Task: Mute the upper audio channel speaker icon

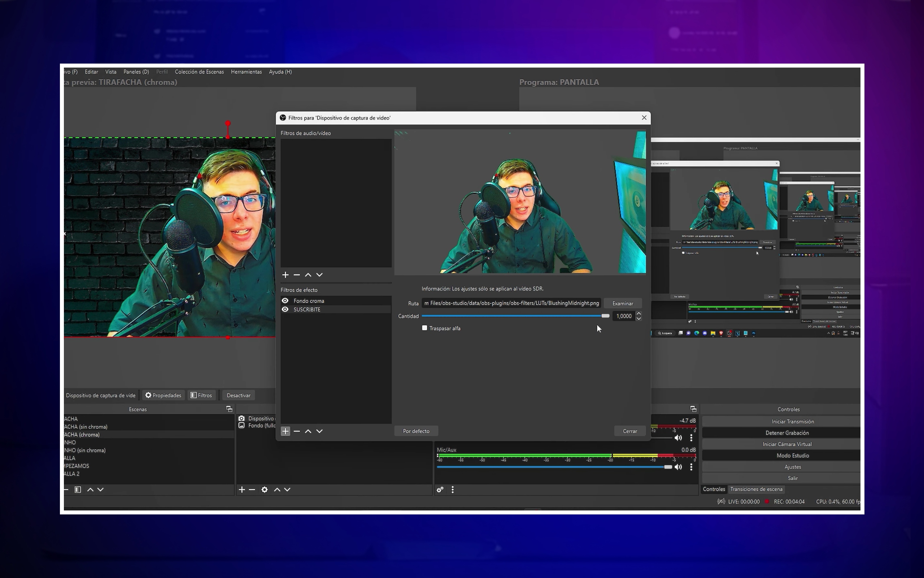Action: pos(678,438)
